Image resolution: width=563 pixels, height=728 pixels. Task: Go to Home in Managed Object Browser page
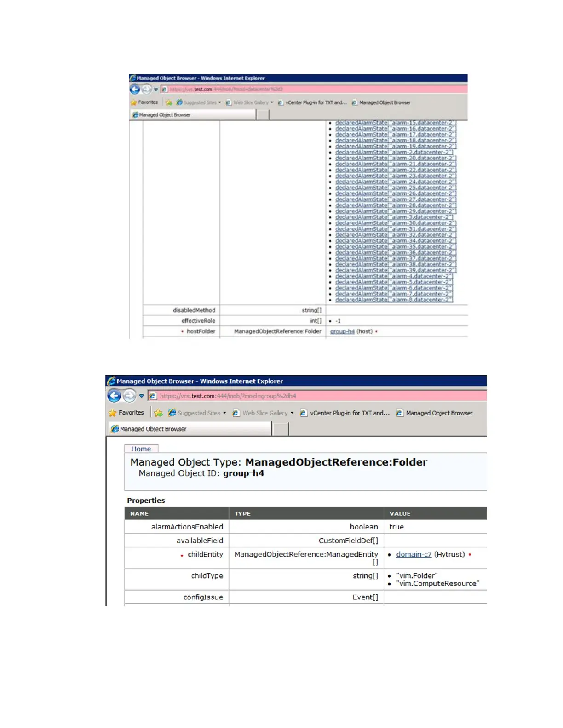(141, 449)
